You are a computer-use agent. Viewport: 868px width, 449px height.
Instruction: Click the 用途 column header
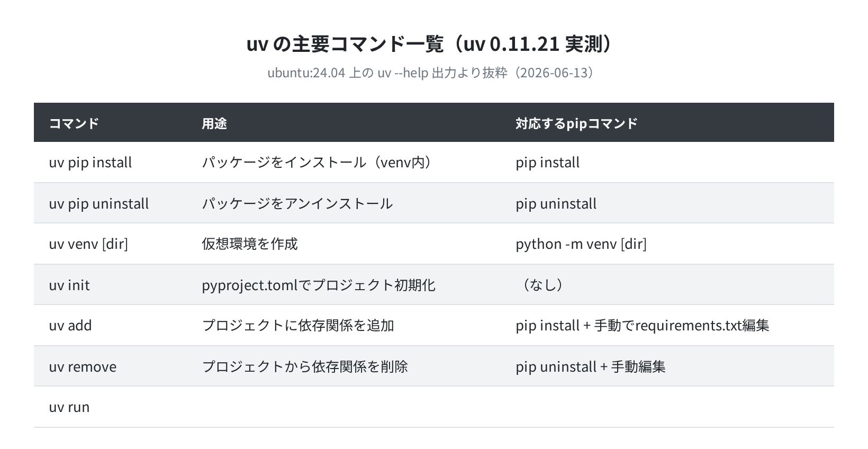coord(214,123)
